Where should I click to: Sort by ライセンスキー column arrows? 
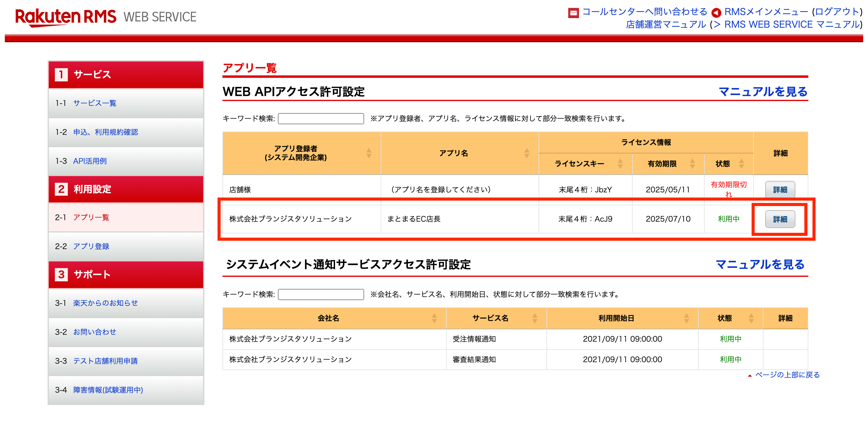click(x=620, y=164)
